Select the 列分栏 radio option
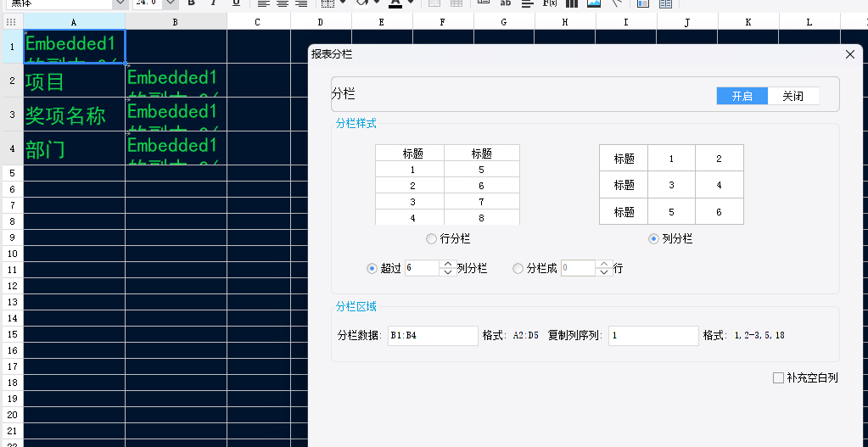Screen dimensions: 868x447 [x=654, y=239]
